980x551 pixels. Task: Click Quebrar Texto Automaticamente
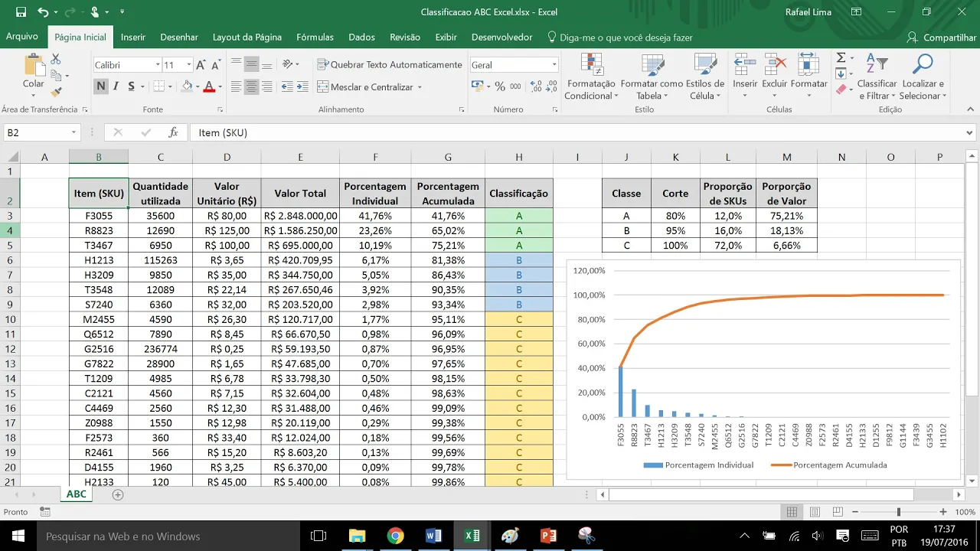390,65
